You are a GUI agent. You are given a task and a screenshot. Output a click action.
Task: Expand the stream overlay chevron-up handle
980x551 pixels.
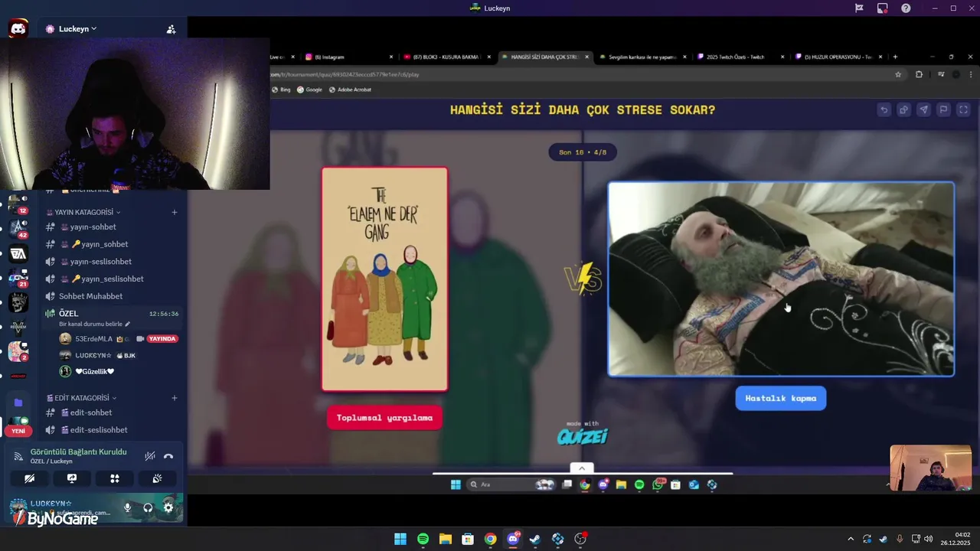click(581, 468)
